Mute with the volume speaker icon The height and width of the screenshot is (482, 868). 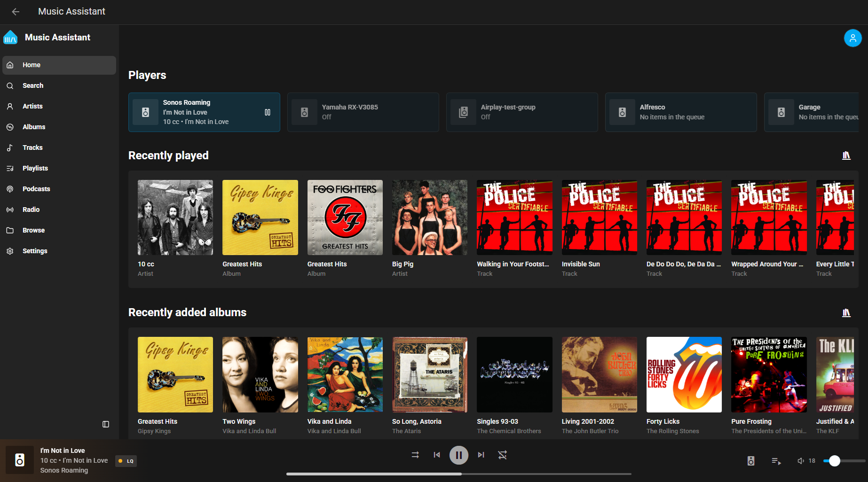coord(801,461)
